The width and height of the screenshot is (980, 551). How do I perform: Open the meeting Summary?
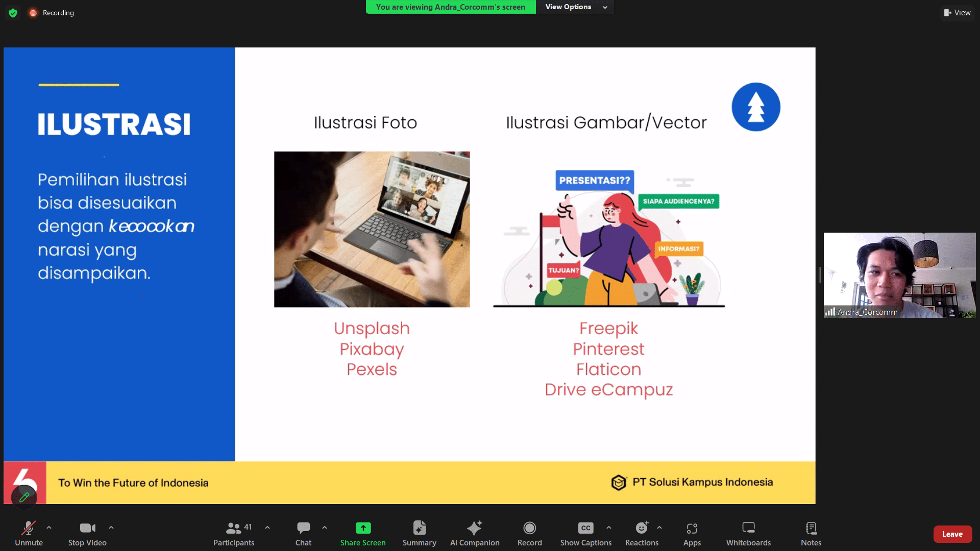click(x=419, y=534)
